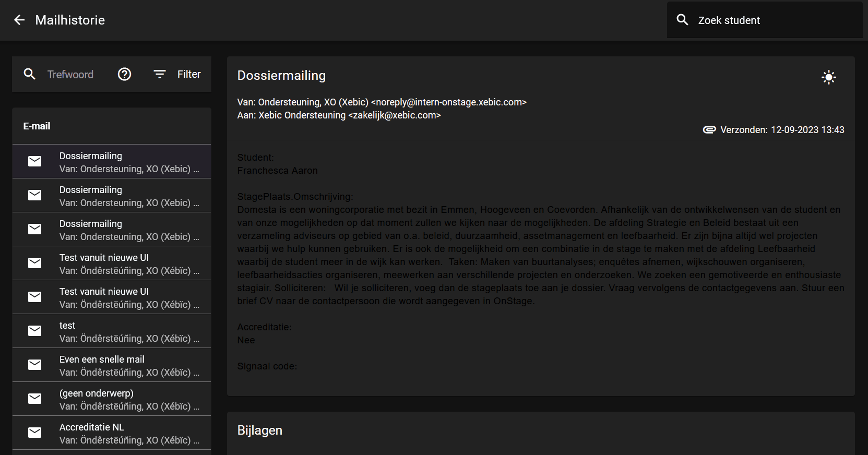
Task: Focus the Zoek student search field
Action: [764, 20]
